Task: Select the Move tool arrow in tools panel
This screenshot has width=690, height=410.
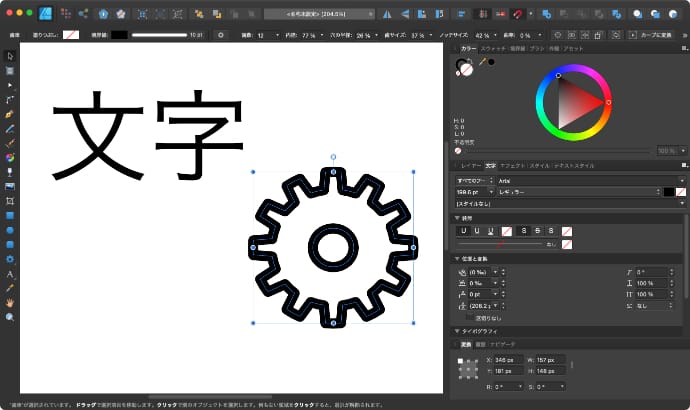Action: click(x=10, y=56)
